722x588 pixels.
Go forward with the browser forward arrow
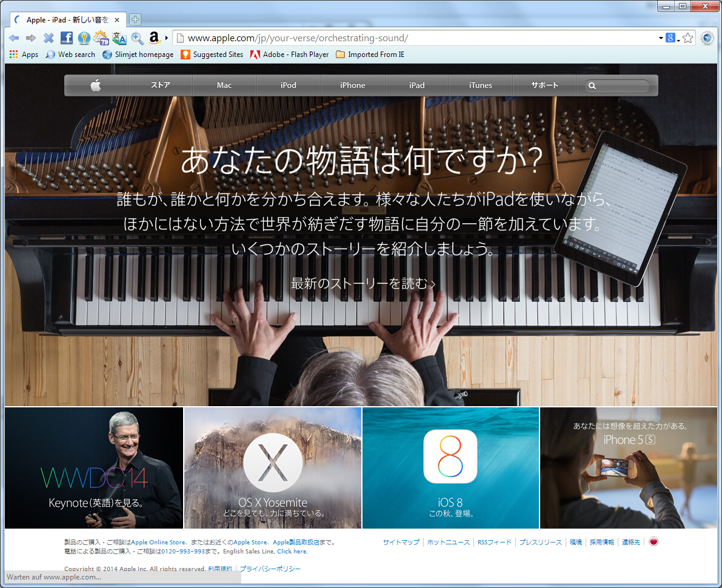pos(31,38)
